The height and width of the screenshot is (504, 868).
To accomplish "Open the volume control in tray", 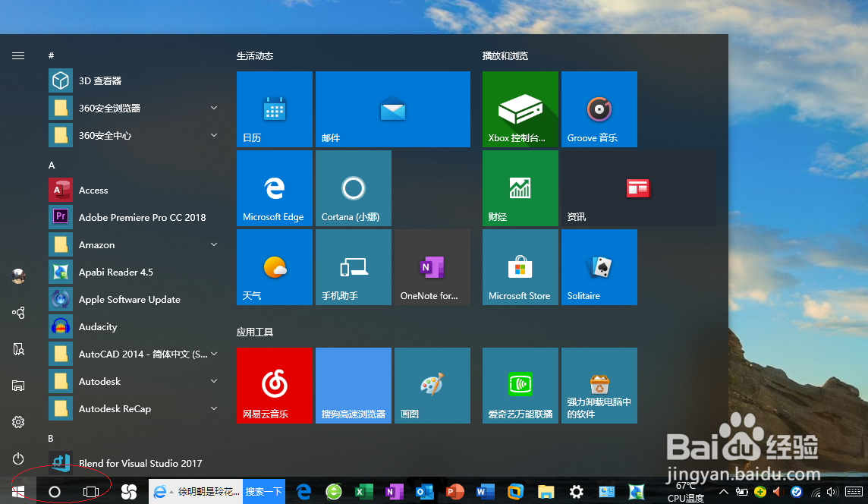I will point(832,492).
